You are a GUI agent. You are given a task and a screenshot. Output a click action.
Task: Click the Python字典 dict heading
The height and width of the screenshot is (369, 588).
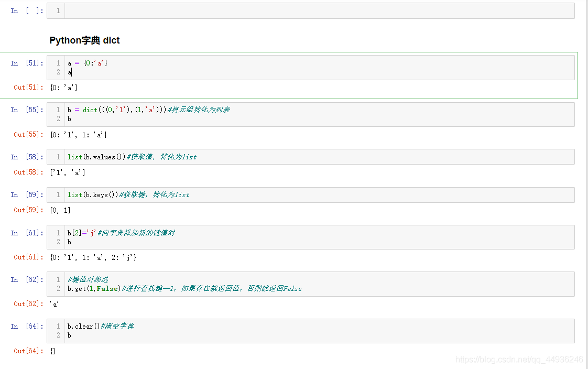(x=84, y=40)
